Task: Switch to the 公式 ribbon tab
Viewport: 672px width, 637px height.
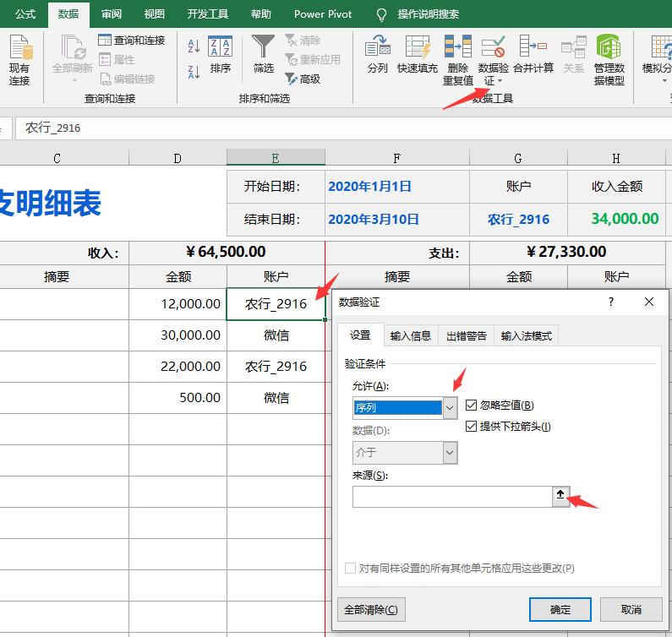Action: (x=25, y=14)
